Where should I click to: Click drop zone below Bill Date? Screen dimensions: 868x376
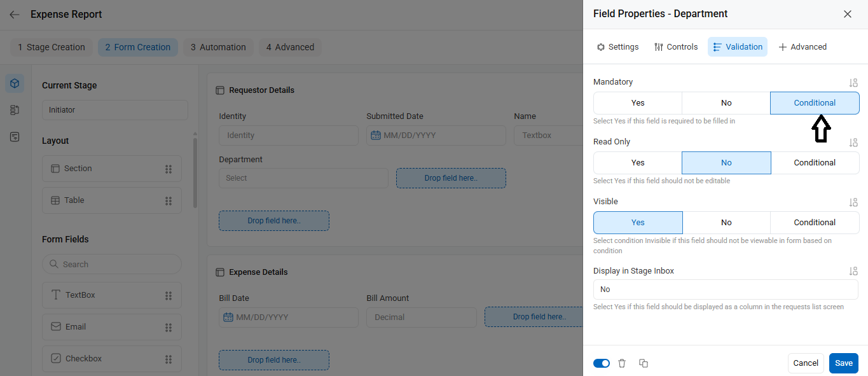(274, 360)
